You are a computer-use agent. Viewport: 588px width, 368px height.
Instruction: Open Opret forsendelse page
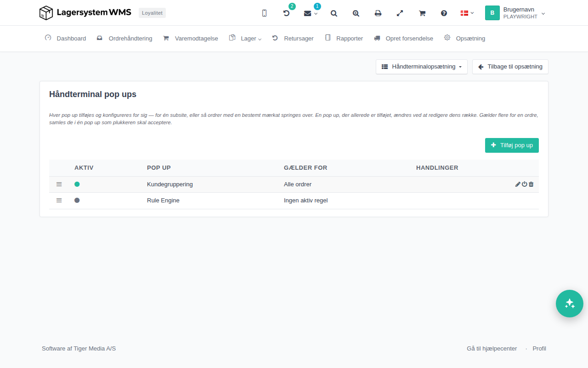point(404,38)
